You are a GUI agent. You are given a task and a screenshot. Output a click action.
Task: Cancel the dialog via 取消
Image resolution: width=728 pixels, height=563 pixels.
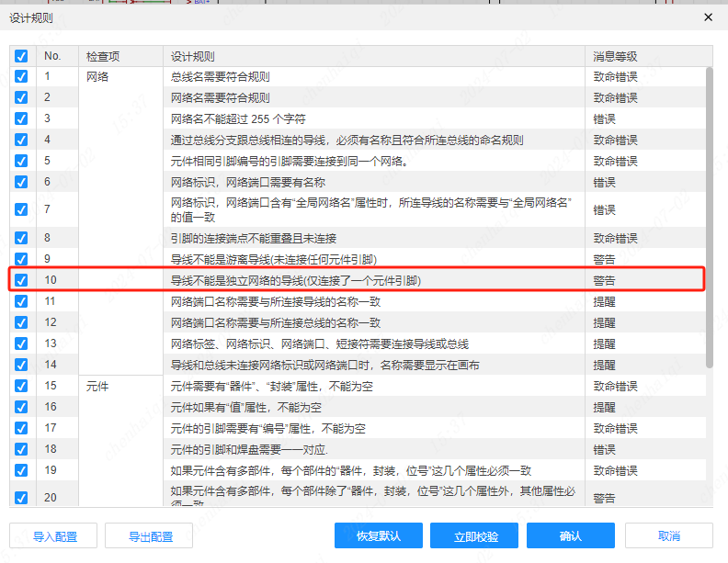click(x=669, y=536)
